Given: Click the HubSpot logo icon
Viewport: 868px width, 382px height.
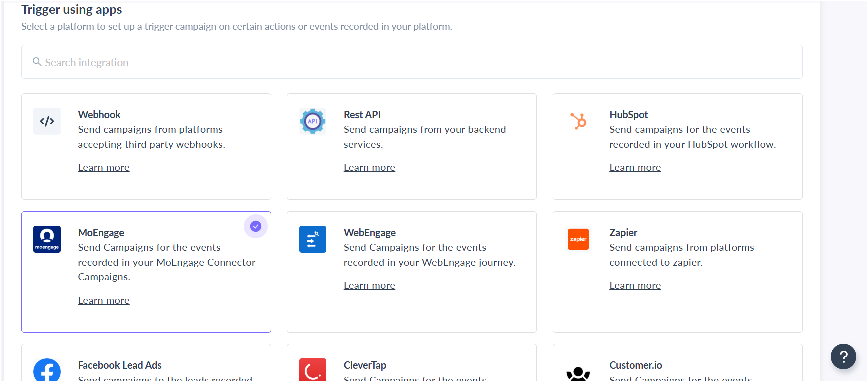Looking at the screenshot, I should [578, 121].
